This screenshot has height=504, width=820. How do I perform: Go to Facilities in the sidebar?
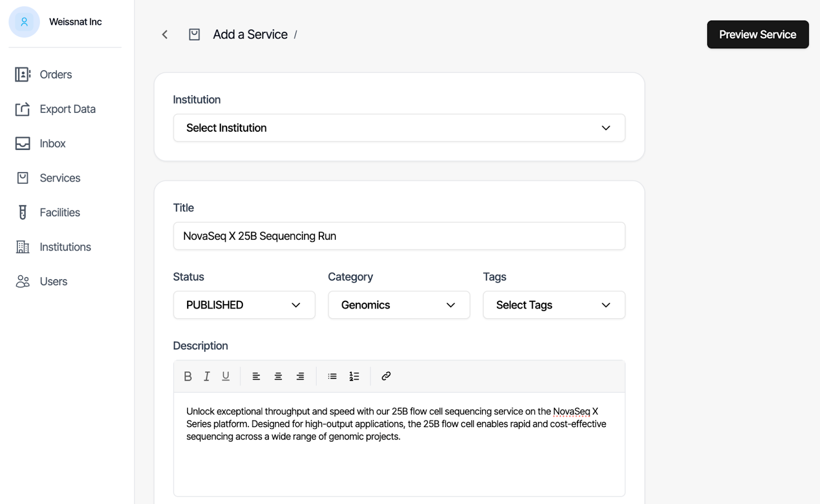coord(60,212)
